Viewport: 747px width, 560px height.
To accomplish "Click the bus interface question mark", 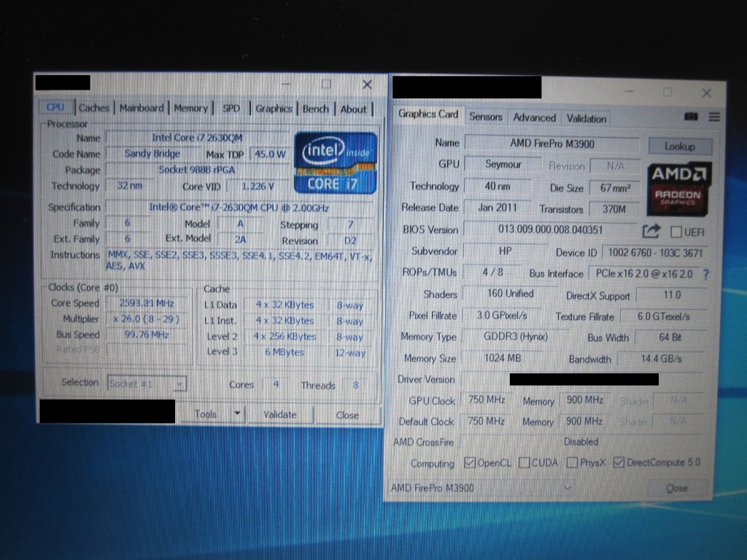I will (706, 274).
